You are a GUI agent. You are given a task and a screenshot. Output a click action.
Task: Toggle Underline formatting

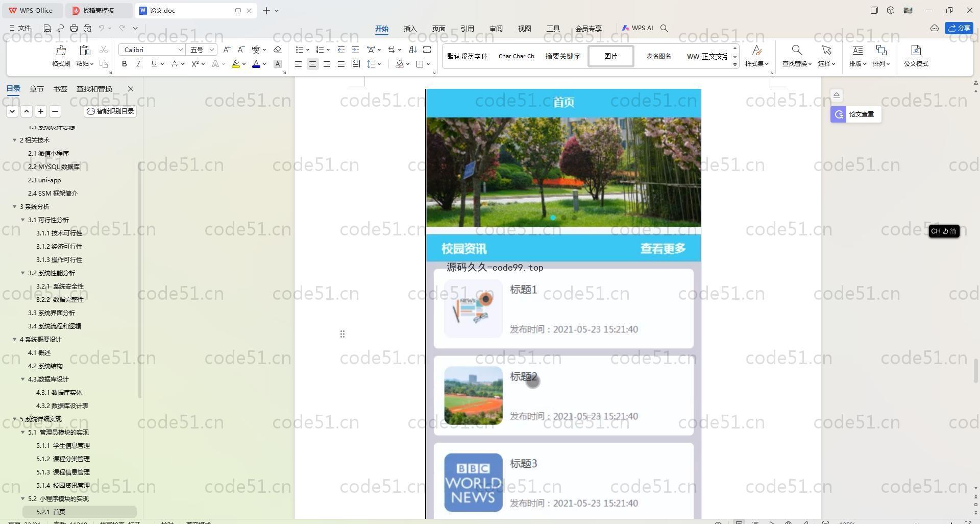(x=154, y=64)
